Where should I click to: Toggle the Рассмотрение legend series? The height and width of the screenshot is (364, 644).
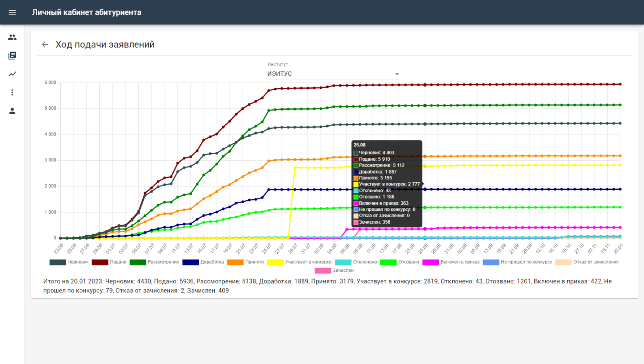(155, 262)
